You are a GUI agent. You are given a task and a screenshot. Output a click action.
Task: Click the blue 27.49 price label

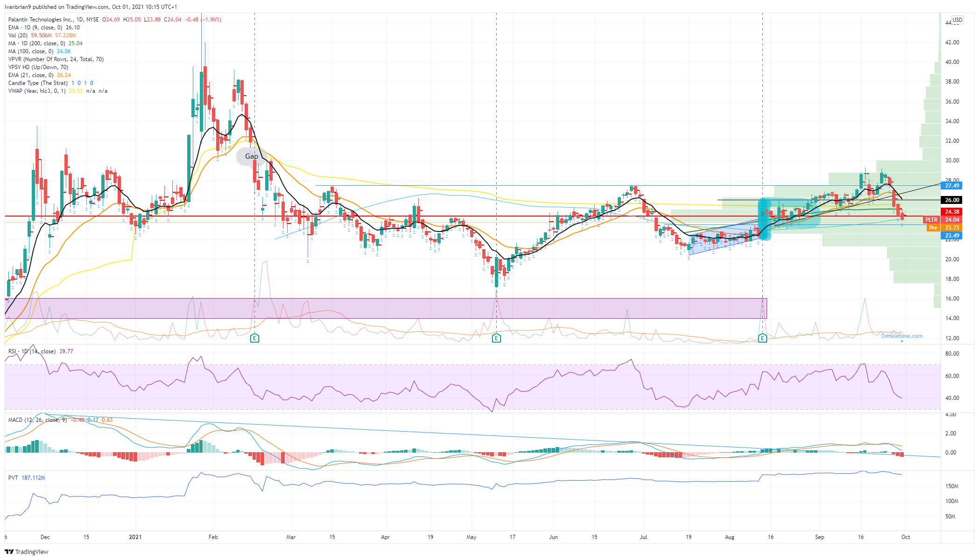951,186
